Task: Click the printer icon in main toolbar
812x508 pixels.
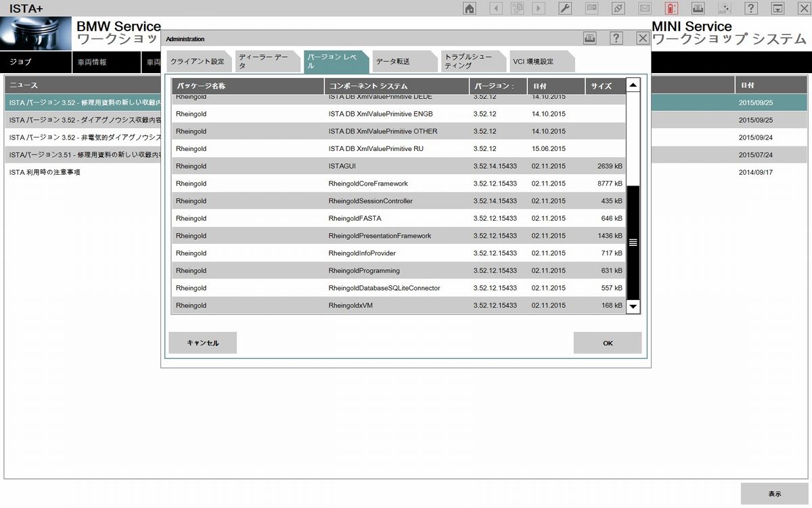Action: pos(698,8)
